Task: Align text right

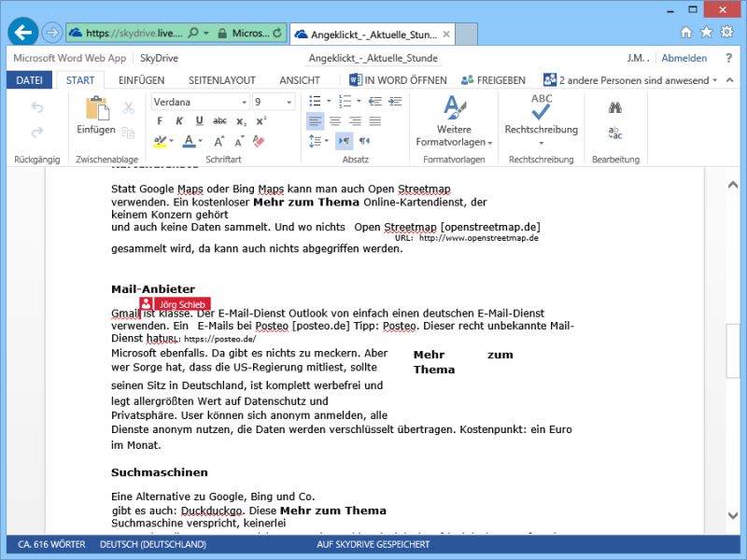Action: 355,121
